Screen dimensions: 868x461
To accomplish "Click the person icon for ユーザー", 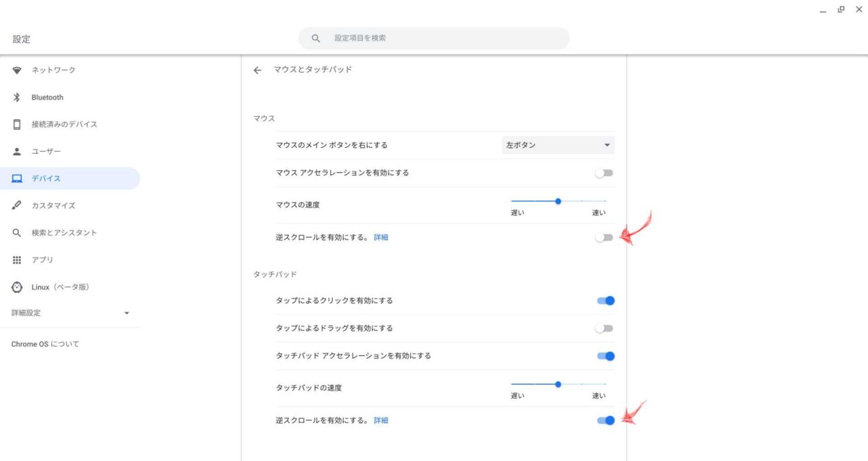I will point(17,152).
